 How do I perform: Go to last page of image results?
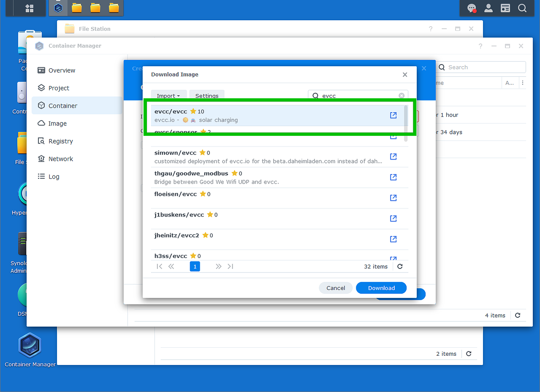pos(230,267)
